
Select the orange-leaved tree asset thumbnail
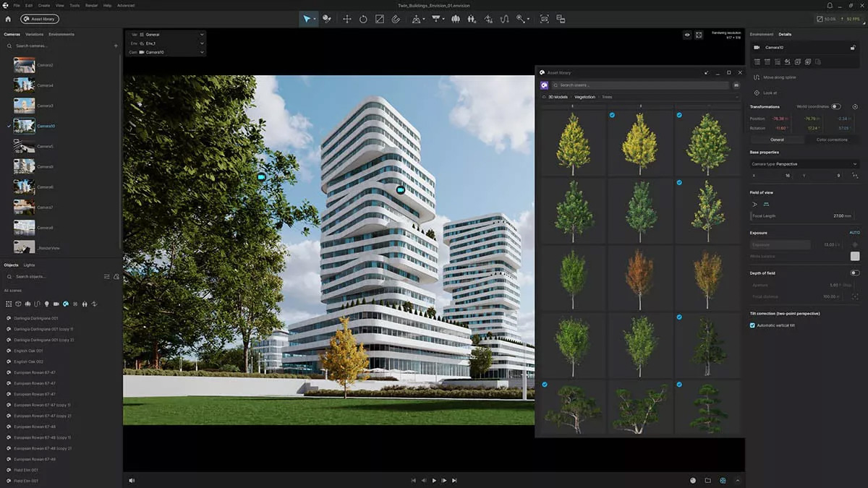coord(639,278)
